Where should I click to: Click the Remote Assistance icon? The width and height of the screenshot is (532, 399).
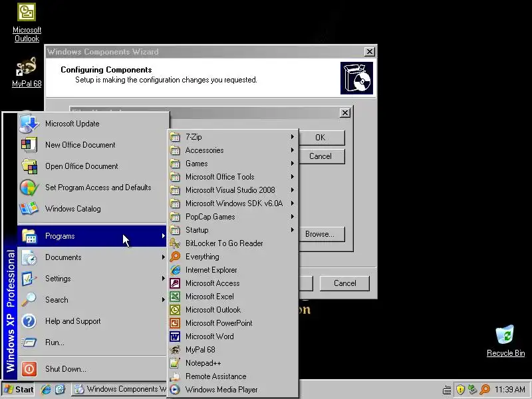(x=175, y=376)
